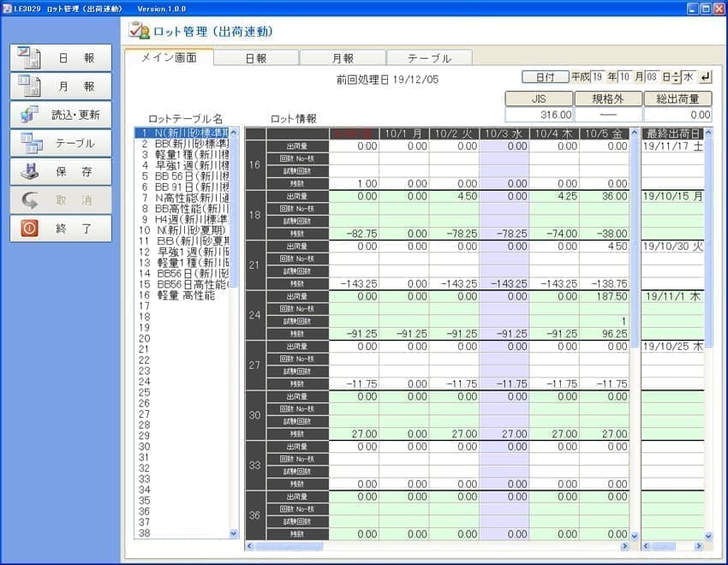Click the enter arrow icon beside weekday field
This screenshot has width=728, height=565.
(x=705, y=77)
